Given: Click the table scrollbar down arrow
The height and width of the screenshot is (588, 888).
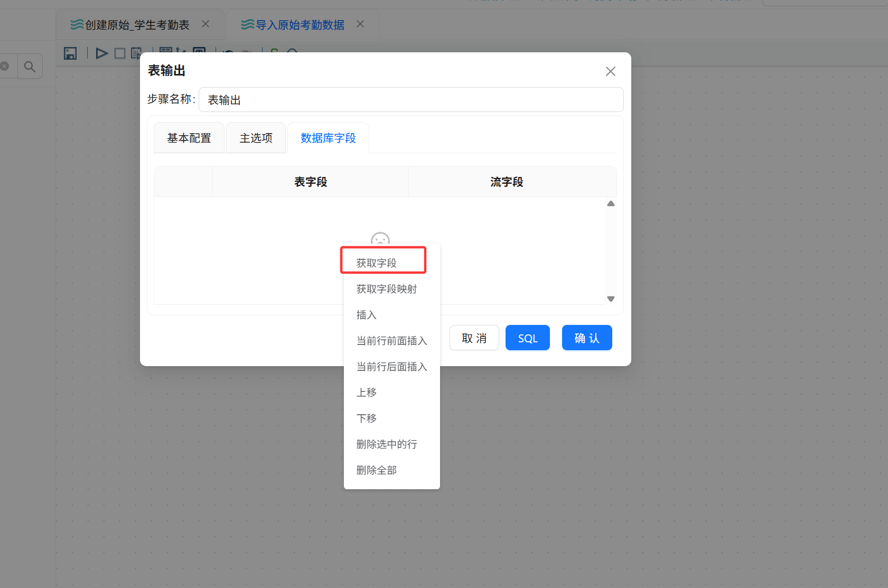Looking at the screenshot, I should [611, 299].
